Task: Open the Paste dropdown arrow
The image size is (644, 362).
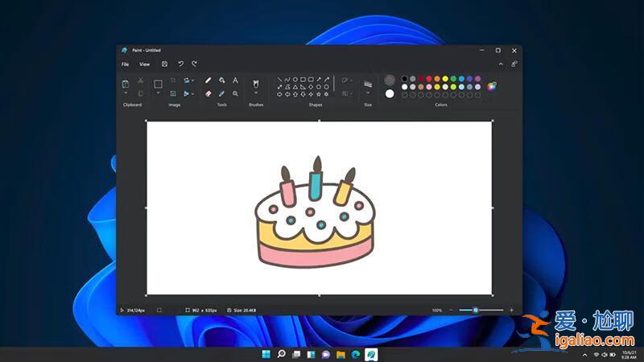Action: [126, 94]
